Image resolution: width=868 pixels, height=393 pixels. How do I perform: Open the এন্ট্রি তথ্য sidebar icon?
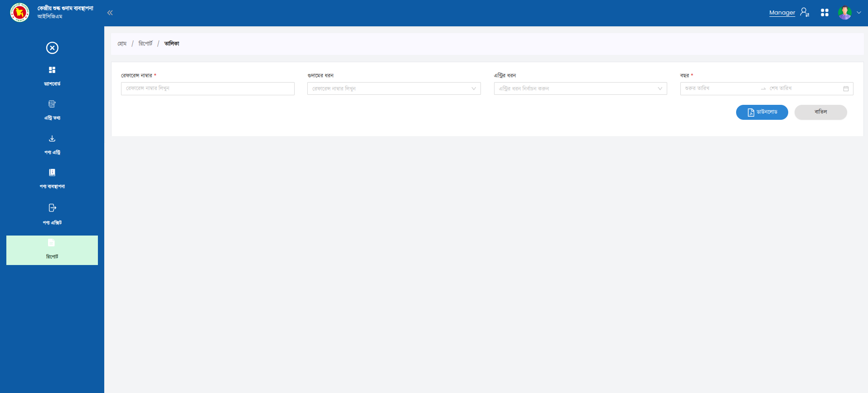pos(52,104)
